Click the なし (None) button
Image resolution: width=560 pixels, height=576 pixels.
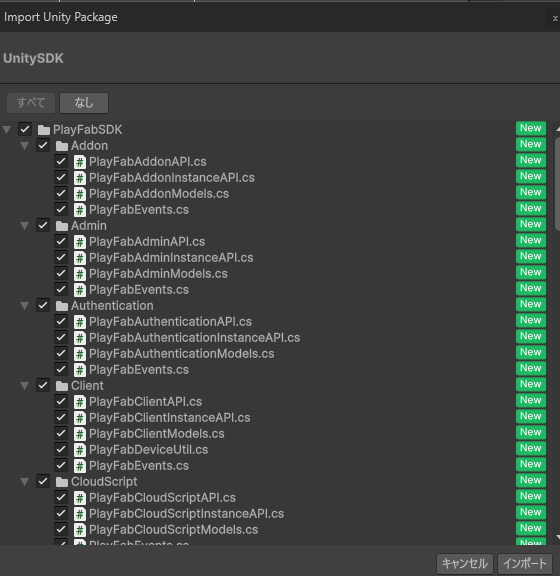pyautogui.click(x=84, y=103)
